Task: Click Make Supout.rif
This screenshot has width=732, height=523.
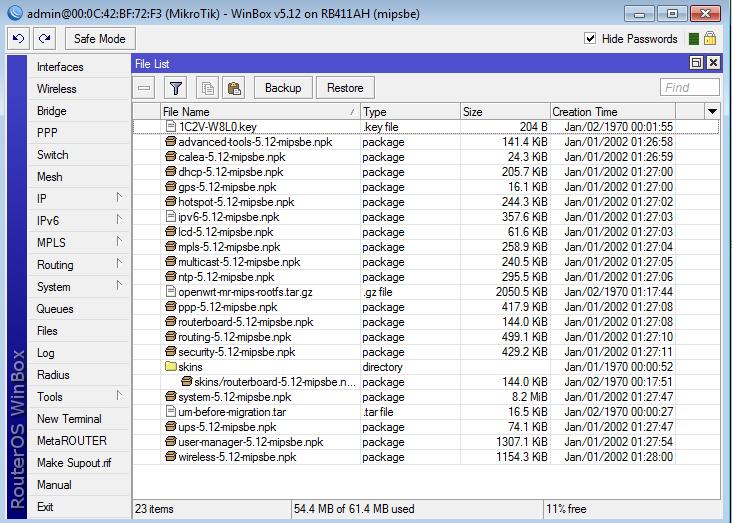Action: pyautogui.click(x=79, y=462)
